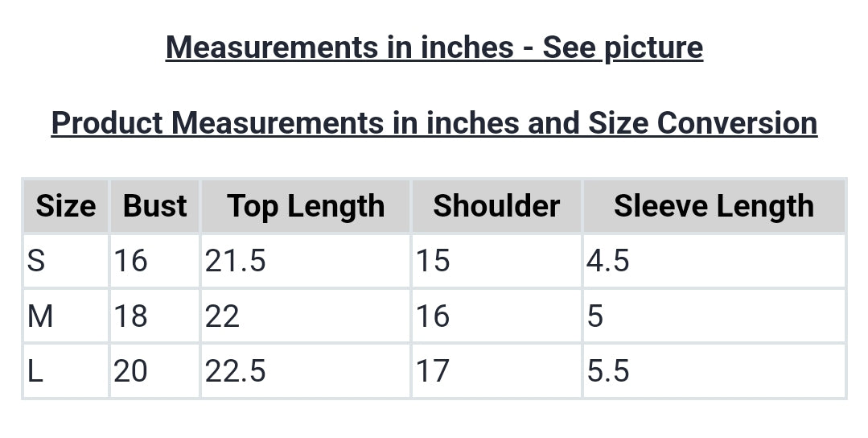This screenshot has width=868, height=438.
Task: Select the size L row label
Action: 35,371
